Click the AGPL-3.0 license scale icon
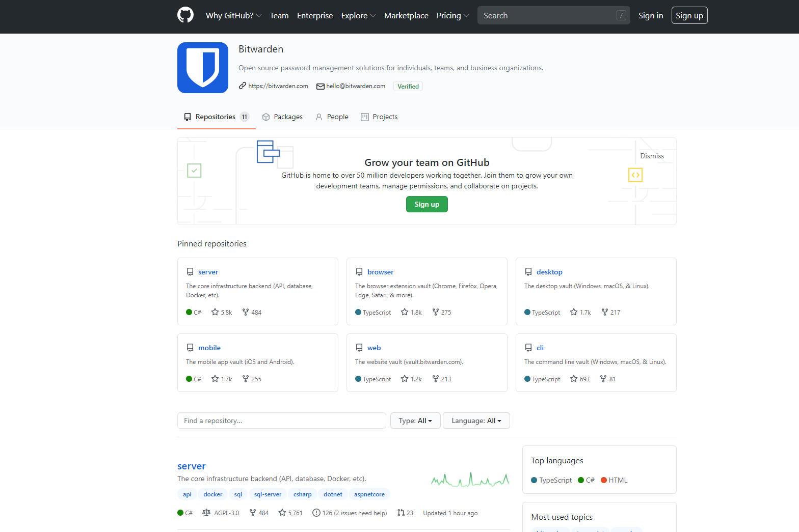This screenshot has width=799, height=532. (206, 513)
